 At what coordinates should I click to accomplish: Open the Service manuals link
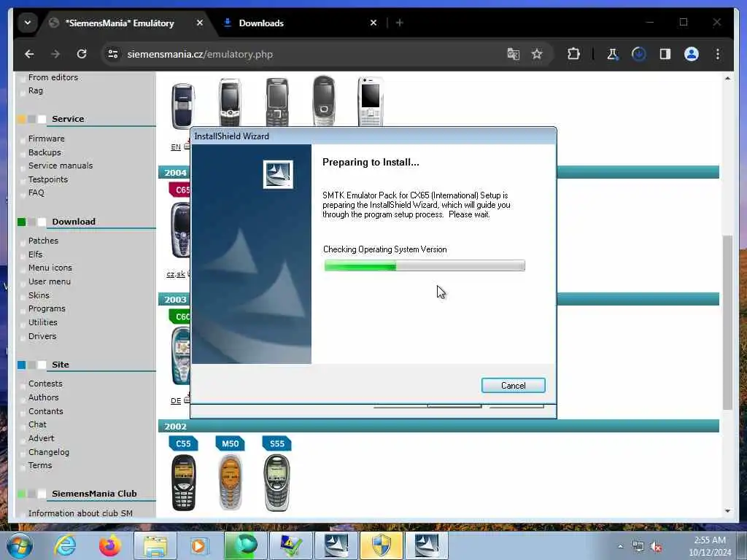61,166
